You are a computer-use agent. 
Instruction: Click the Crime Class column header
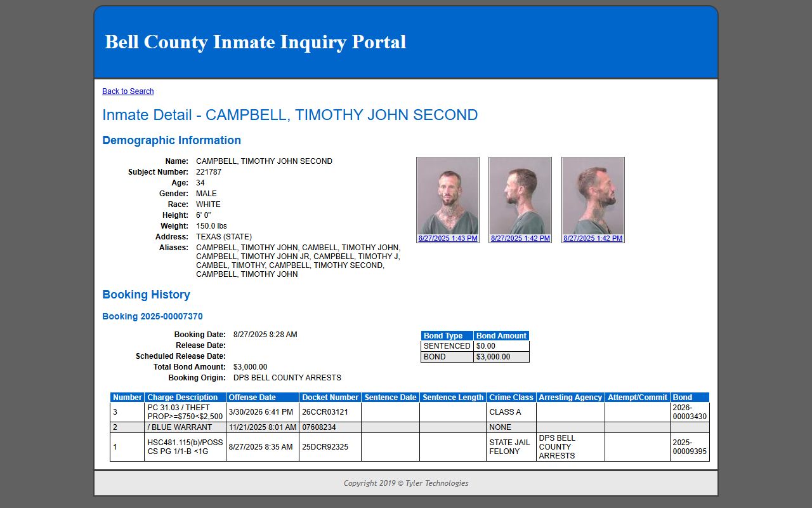click(511, 398)
